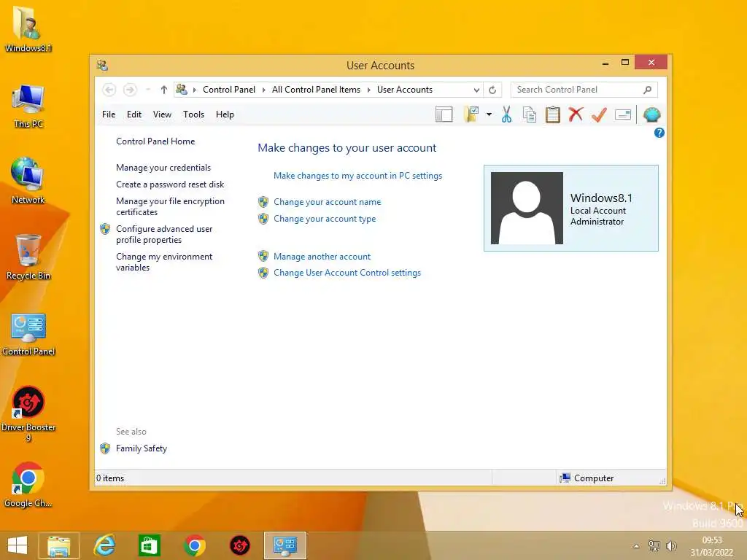This screenshot has width=747, height=560.
Task: Click the Forward navigation arrow
Action: pyautogui.click(x=130, y=90)
